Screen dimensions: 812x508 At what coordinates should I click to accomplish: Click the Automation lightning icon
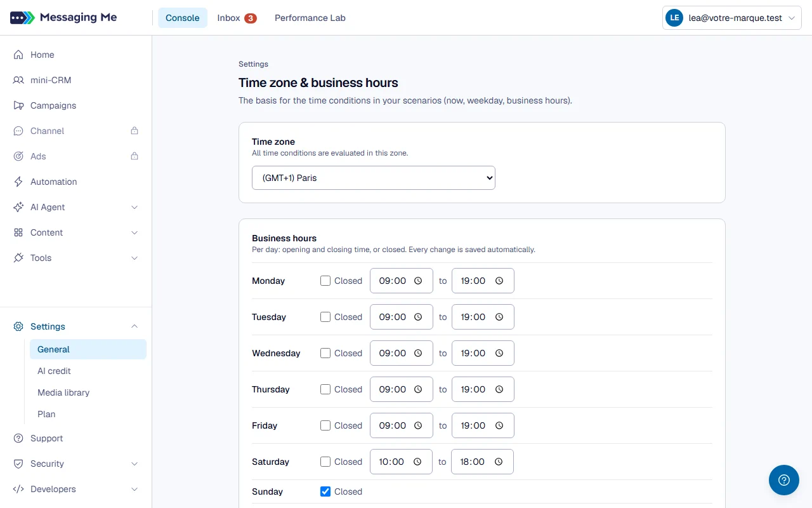[18, 182]
